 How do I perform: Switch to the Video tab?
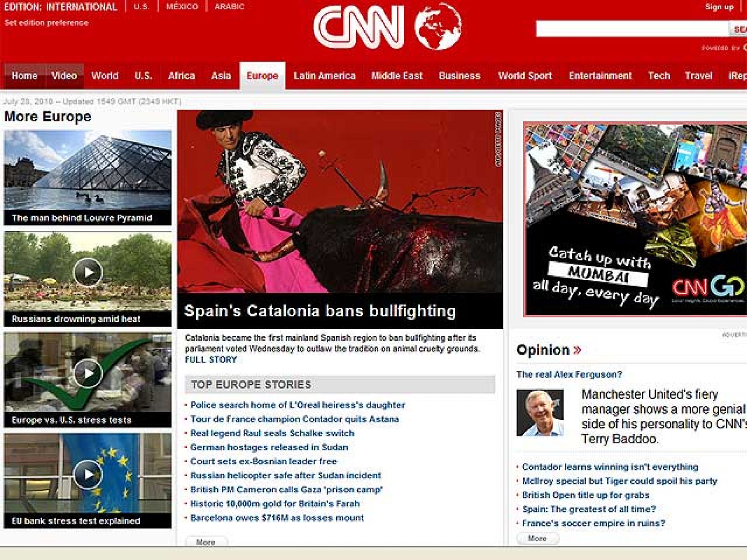(x=65, y=76)
